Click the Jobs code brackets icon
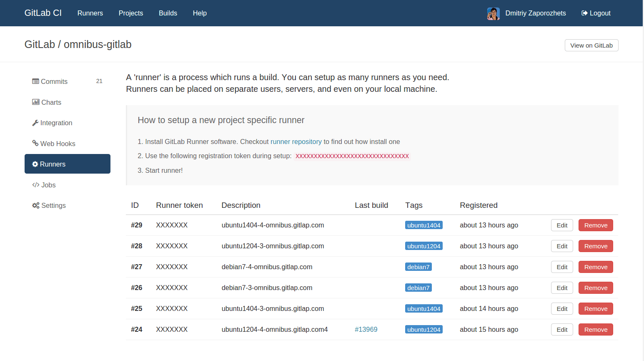 pyautogui.click(x=36, y=185)
